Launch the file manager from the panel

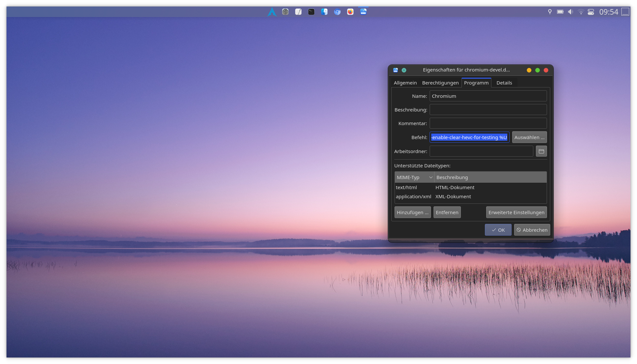tap(324, 12)
